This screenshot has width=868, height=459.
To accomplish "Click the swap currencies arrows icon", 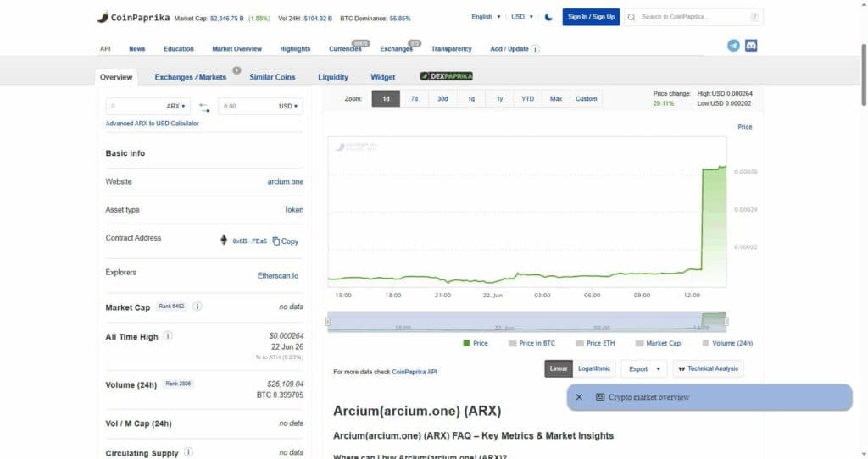I will (204, 108).
